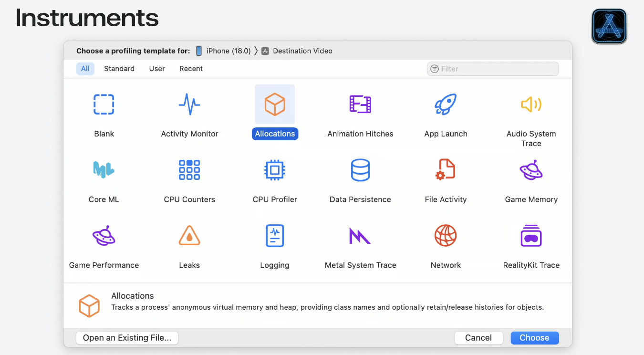Click the Data Persistence label

pyautogui.click(x=360, y=199)
